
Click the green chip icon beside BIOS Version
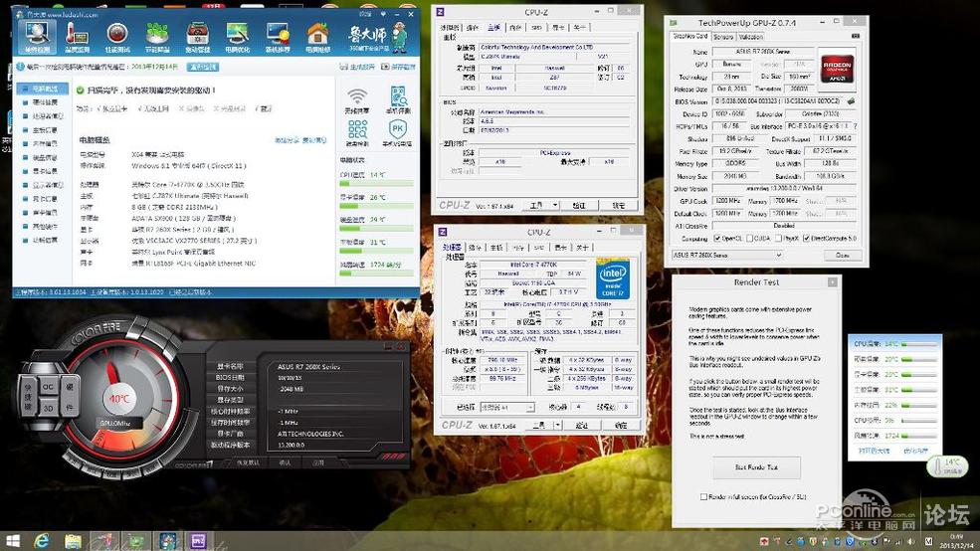click(x=851, y=100)
